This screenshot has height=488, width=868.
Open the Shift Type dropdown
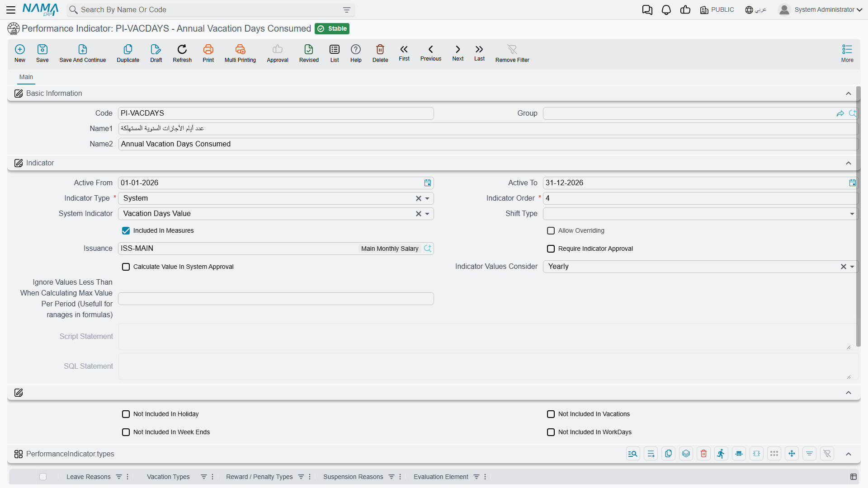(x=700, y=214)
